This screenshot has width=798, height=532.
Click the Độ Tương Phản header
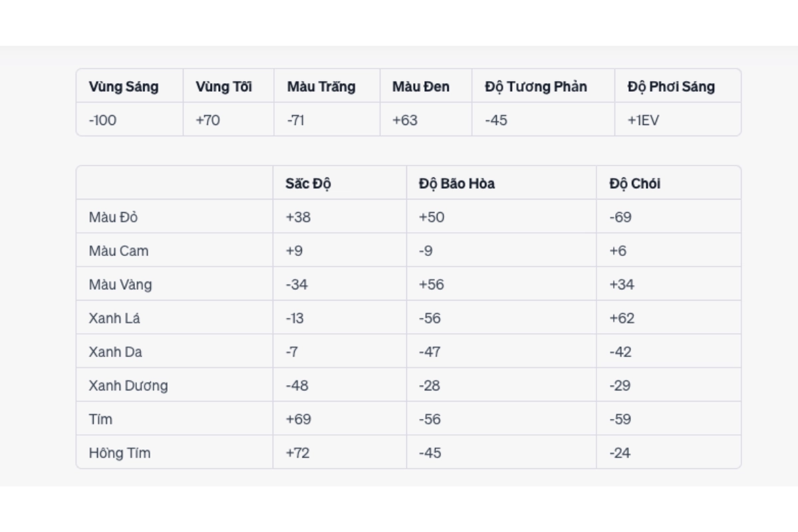click(536, 86)
